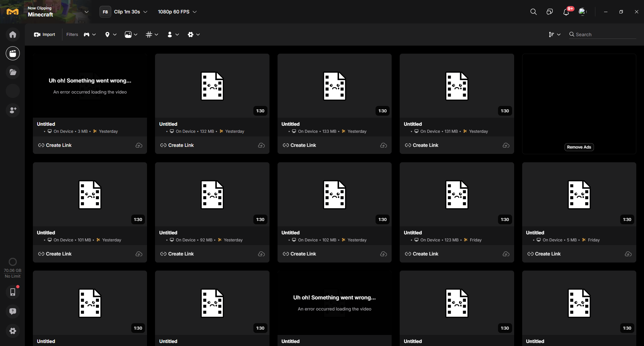Viewport: 644px width, 346px height.
Task: Create Link for the 101 MB clip
Action: (x=55, y=254)
